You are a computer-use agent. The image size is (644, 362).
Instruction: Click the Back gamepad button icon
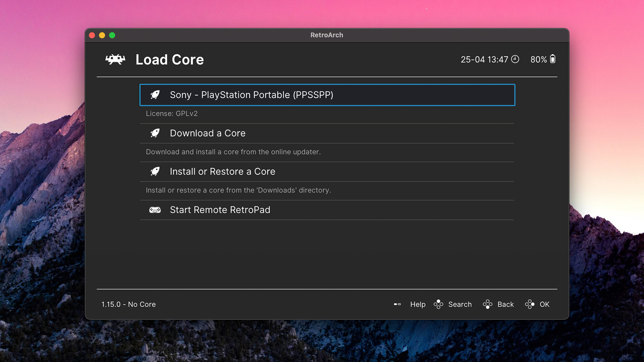[x=487, y=304]
